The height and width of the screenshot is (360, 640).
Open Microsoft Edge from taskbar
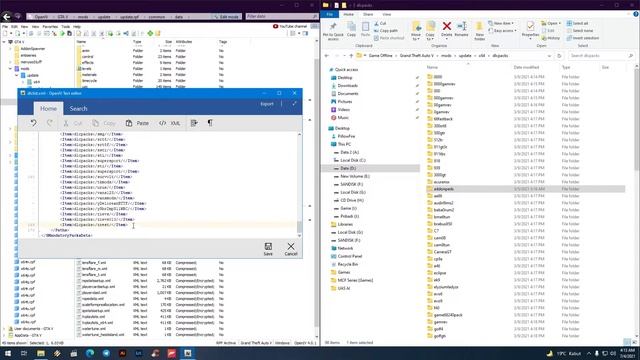pyautogui.click(x=90, y=353)
